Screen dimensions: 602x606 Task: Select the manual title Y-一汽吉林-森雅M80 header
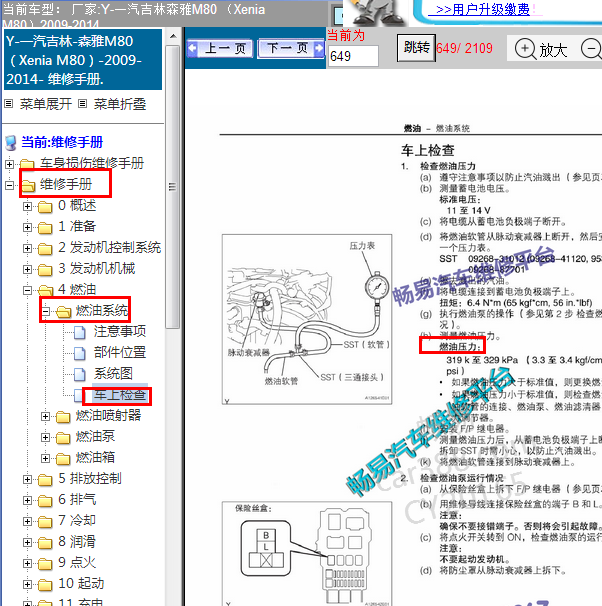82,60
